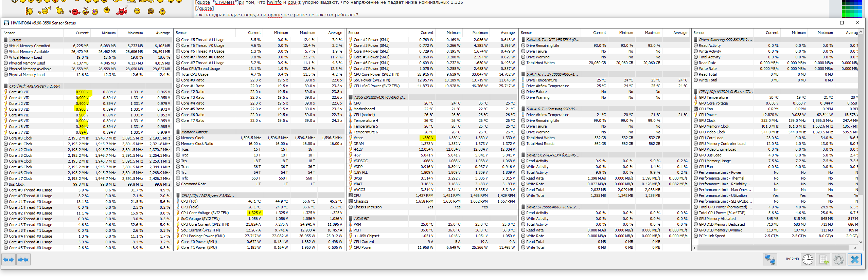Select the S.M.A.R.T.: Samsung SSD 86... group

(605, 109)
